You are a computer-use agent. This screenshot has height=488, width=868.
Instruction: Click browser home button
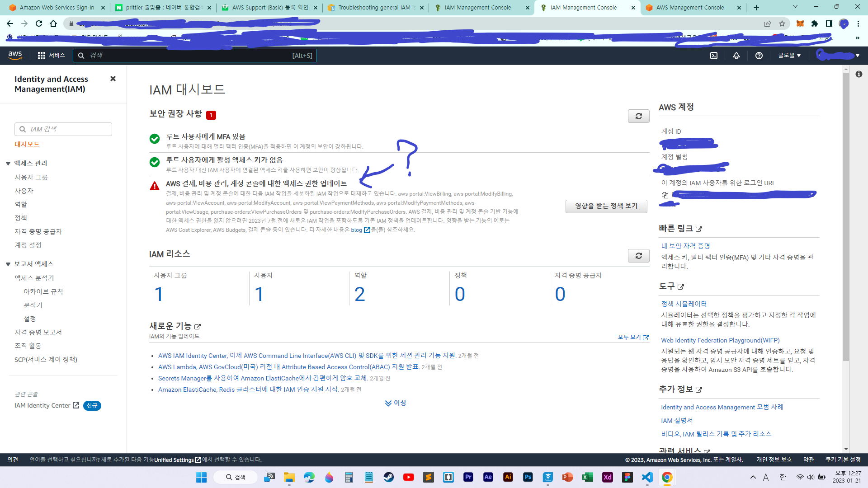53,23
